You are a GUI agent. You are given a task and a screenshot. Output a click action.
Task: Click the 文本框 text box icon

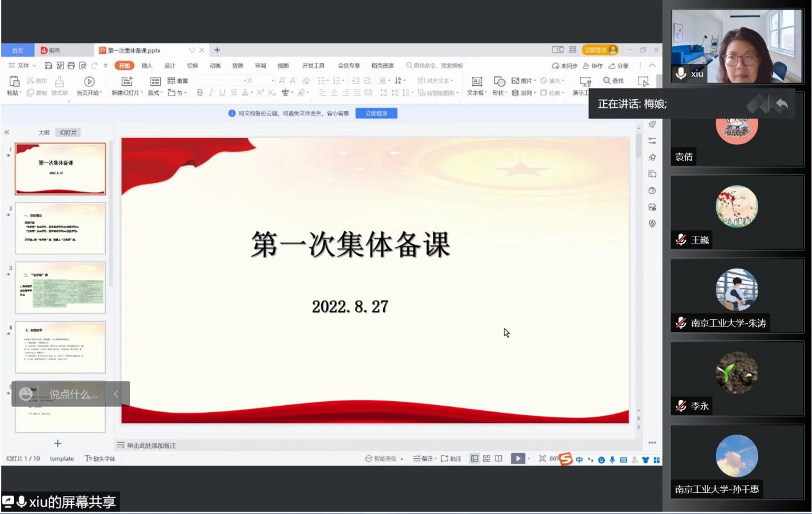pyautogui.click(x=476, y=81)
